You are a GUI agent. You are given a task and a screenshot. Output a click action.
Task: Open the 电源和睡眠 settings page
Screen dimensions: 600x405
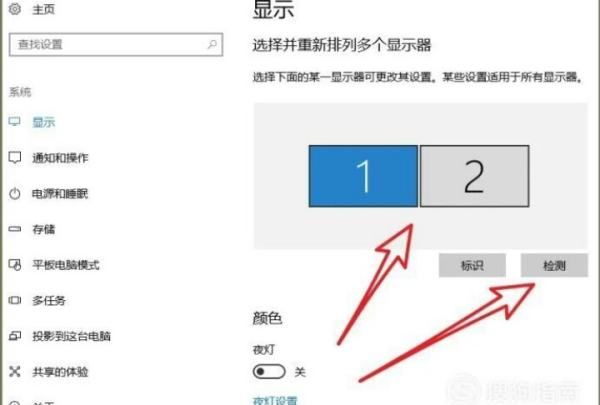(x=60, y=194)
